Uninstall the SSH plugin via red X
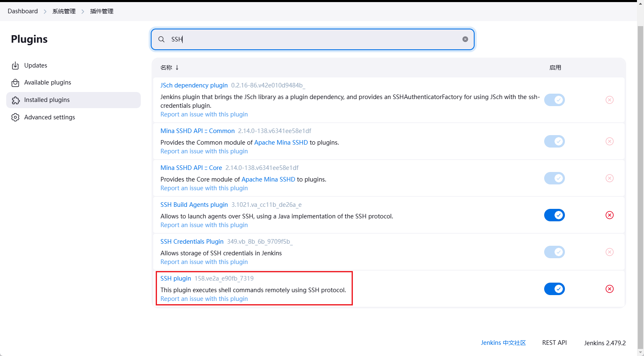Viewport: 644px width, 356px height. (609, 289)
